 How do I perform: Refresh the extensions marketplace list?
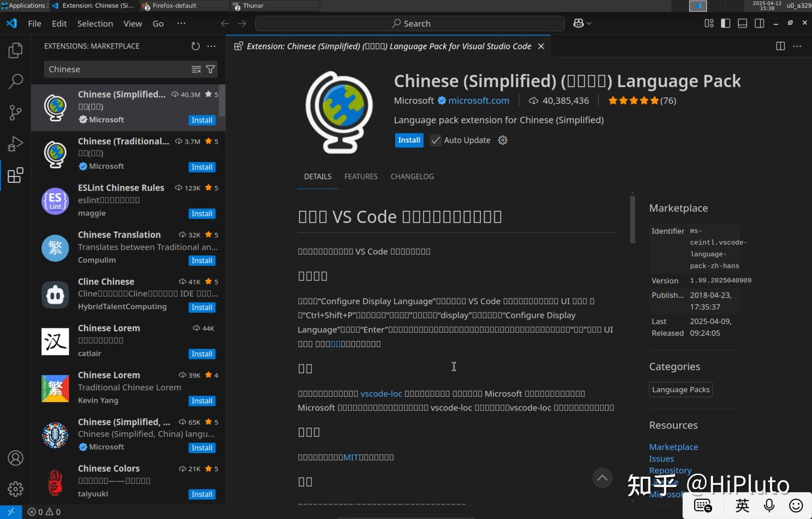196,46
